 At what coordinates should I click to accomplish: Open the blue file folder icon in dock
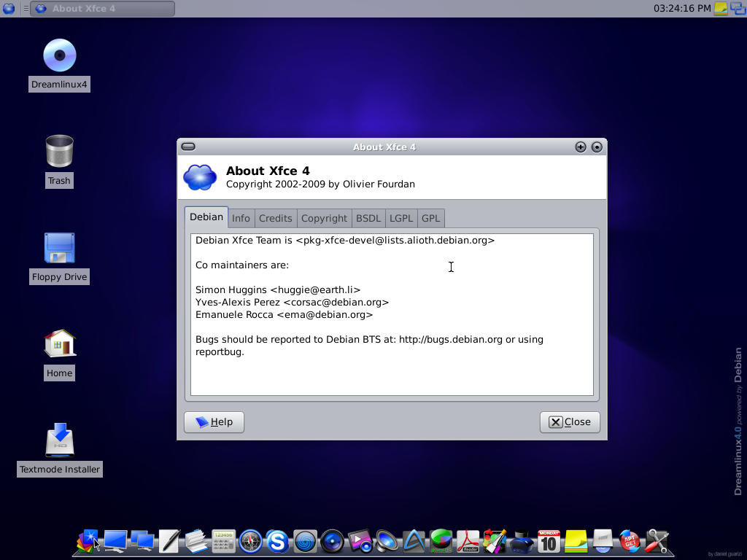pyautogui.click(x=196, y=542)
